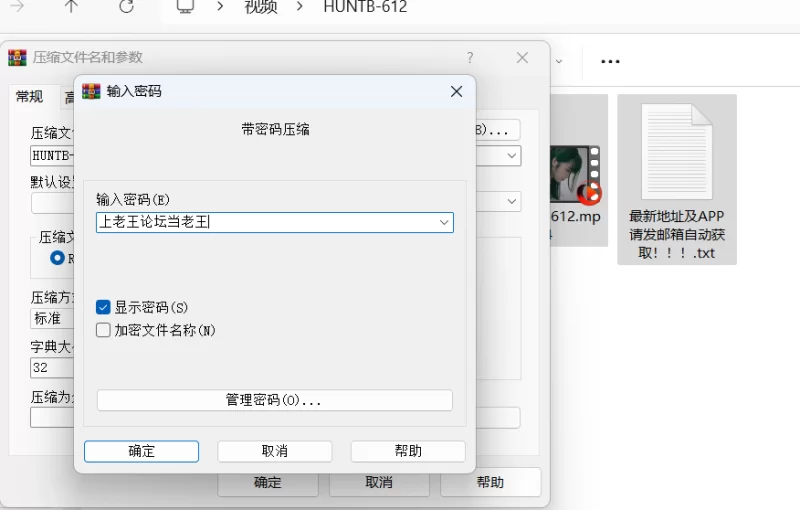Click the Explorer up-arrow navigation icon
This screenshot has width=800, height=510.
coord(71,6)
